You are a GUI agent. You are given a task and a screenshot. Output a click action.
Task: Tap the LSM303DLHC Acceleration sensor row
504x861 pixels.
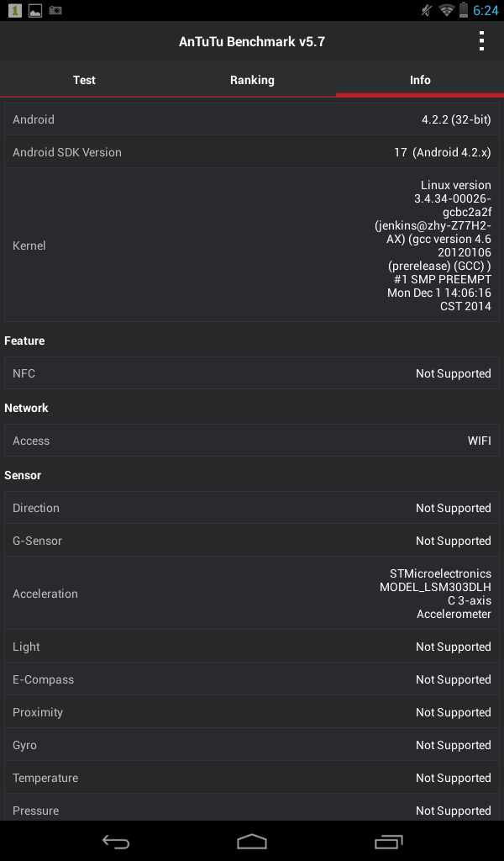[252, 593]
